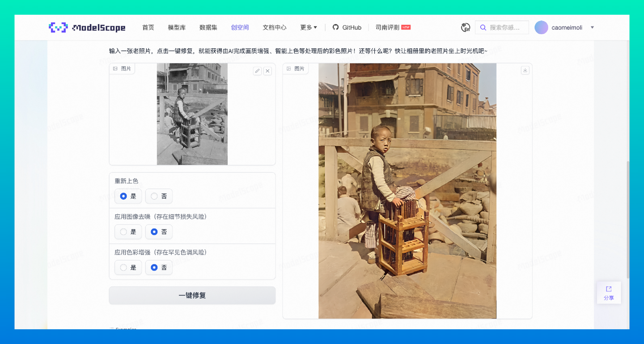Edit the uploaded photo with the pencil icon
Viewport: 644px width, 344px height.
(257, 71)
